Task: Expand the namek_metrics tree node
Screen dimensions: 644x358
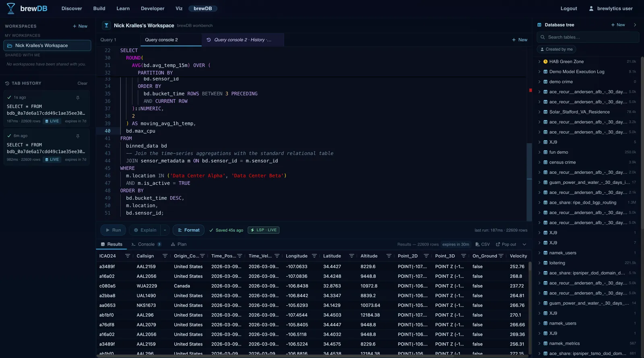Action: tap(539, 344)
